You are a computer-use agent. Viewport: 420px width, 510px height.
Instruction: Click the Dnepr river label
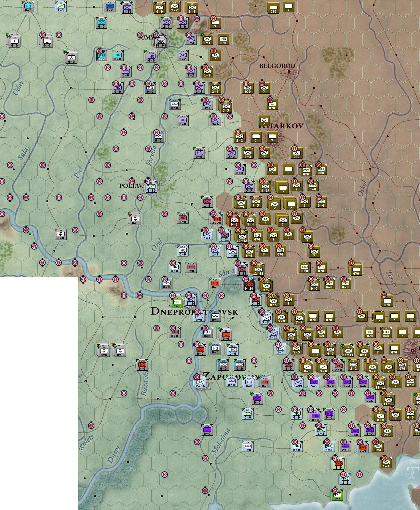click(114, 454)
